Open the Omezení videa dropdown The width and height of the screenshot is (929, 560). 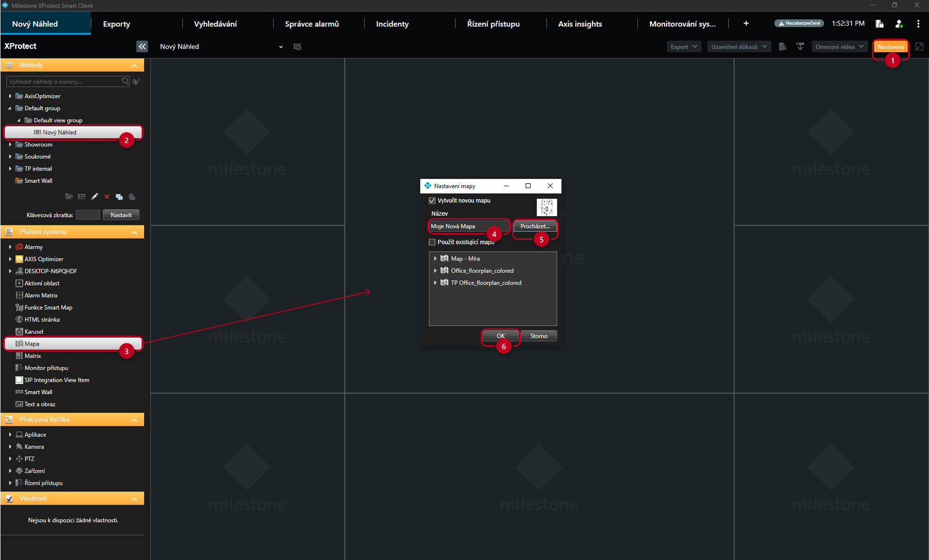click(839, 46)
